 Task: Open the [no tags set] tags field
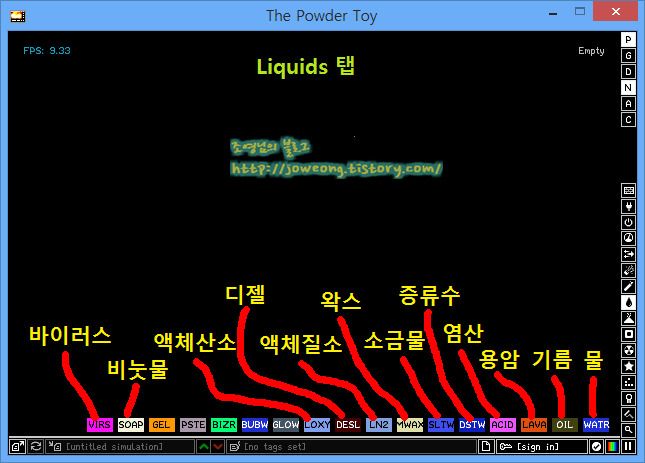coord(351,446)
